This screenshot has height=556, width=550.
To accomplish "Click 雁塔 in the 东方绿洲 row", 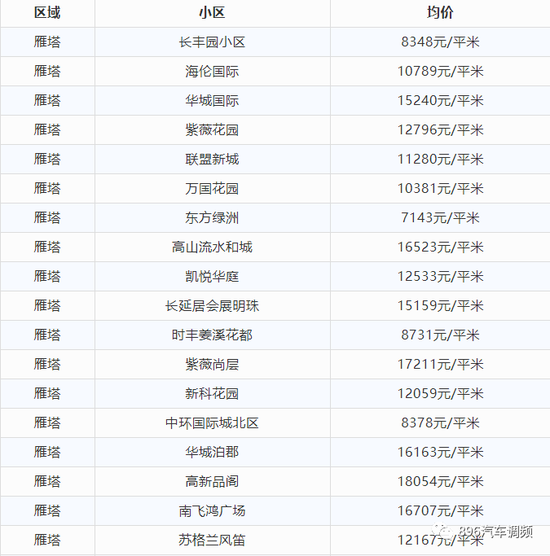I will pos(47,218).
